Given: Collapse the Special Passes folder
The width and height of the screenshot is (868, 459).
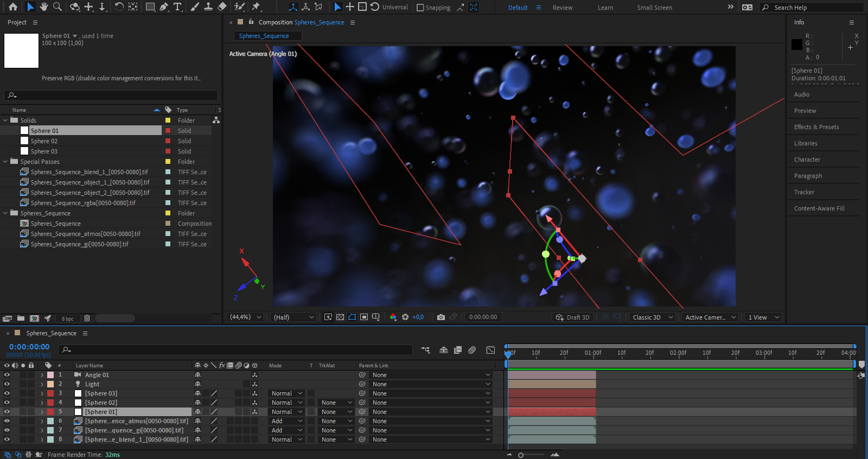Looking at the screenshot, I should [5, 162].
